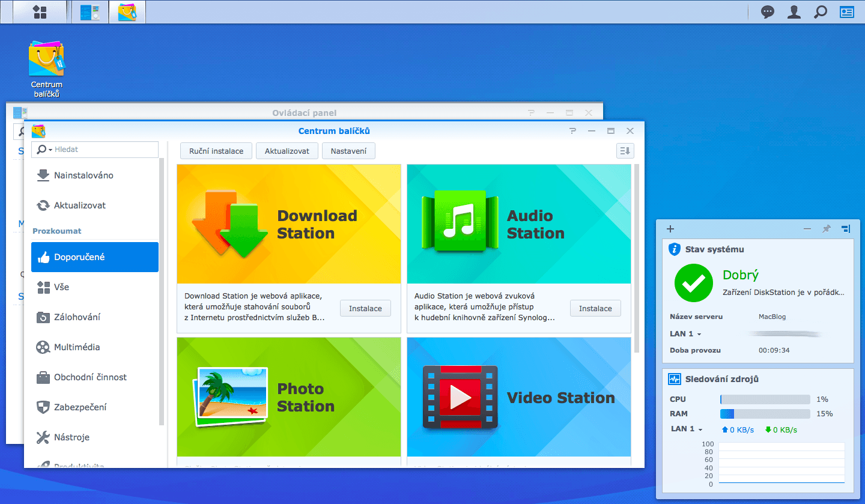Pin the widget panel with pushpin icon
The width and height of the screenshot is (865, 504).
tap(827, 229)
